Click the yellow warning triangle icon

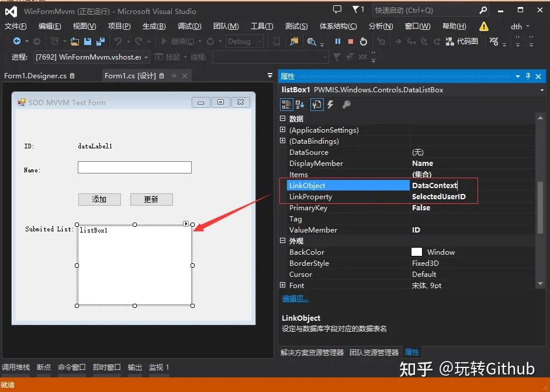click(483, 26)
